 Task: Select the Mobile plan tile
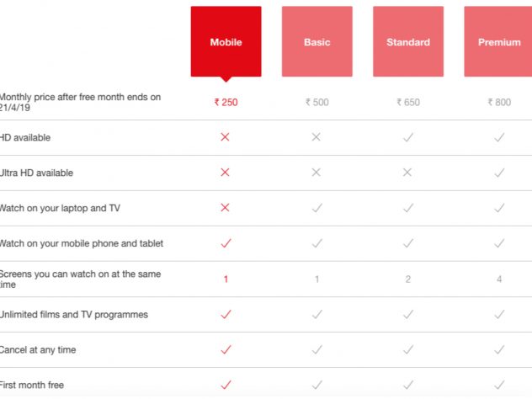pos(226,42)
